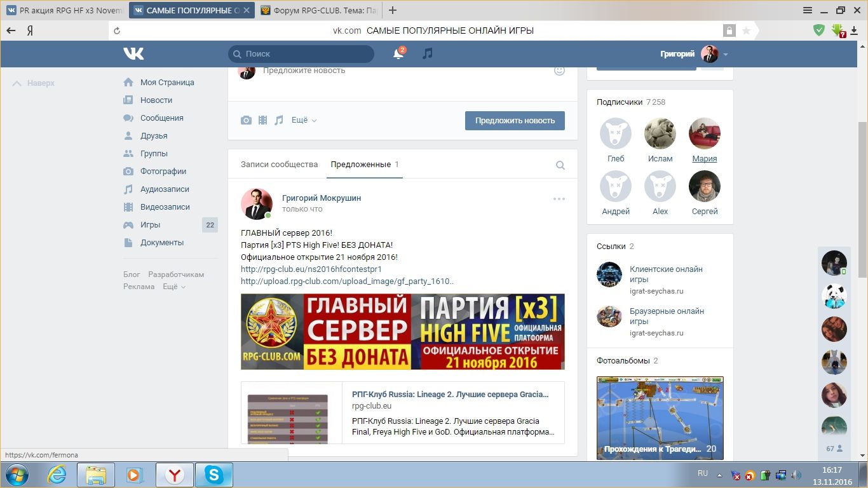Open upload.rpg-club.com image link

tap(348, 281)
